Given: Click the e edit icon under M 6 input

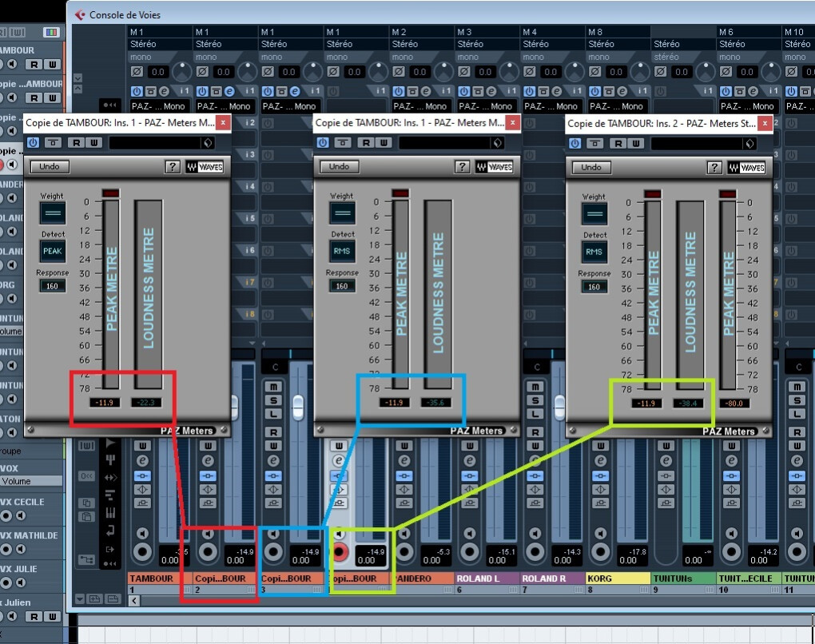Looking at the screenshot, I should [753, 91].
